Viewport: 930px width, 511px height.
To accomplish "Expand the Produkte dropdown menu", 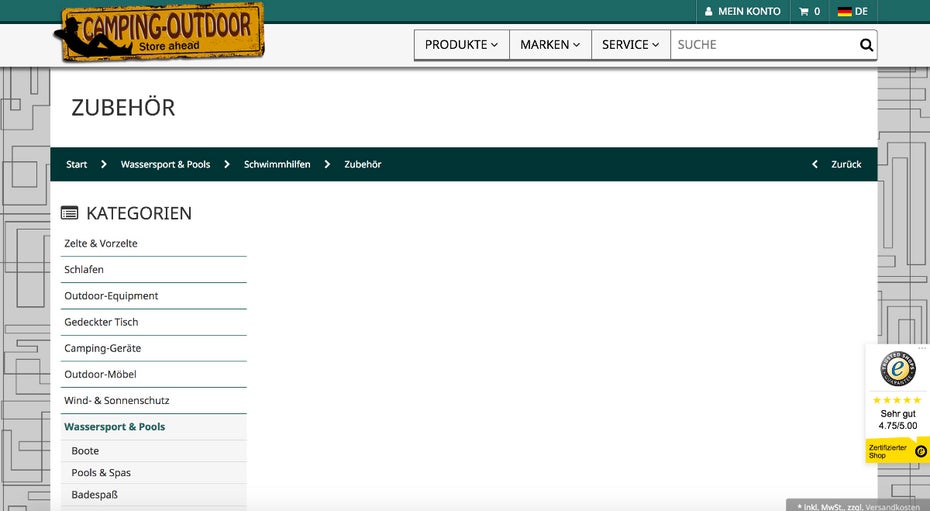I will (461, 45).
